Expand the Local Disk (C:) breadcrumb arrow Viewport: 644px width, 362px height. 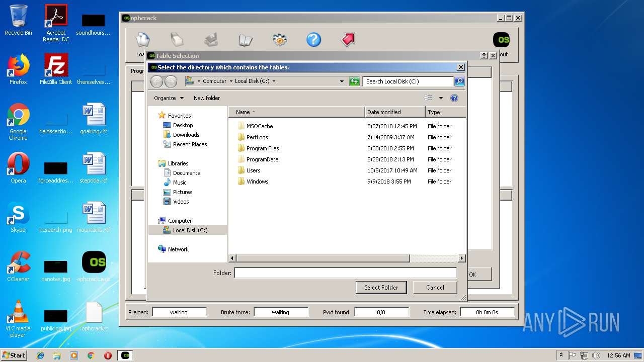(x=274, y=81)
